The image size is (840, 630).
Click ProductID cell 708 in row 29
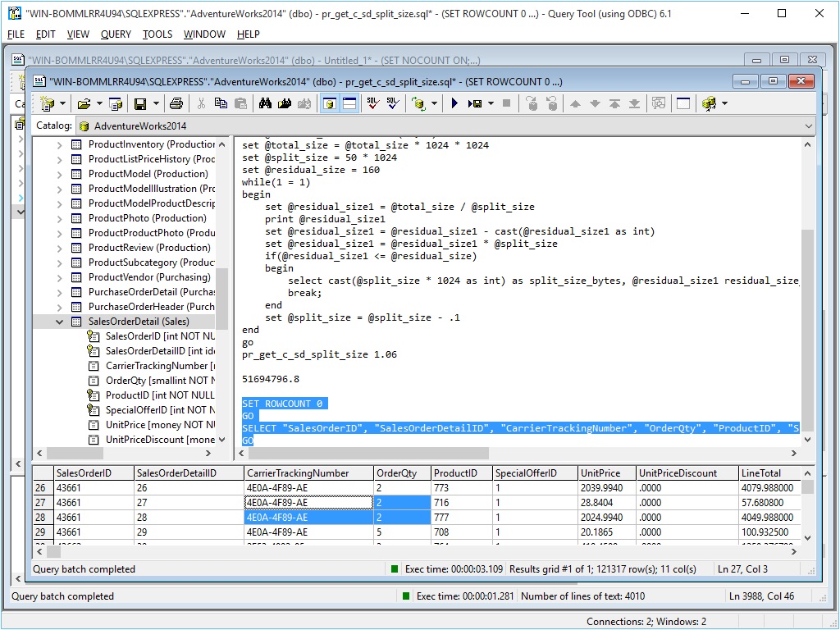462,532
